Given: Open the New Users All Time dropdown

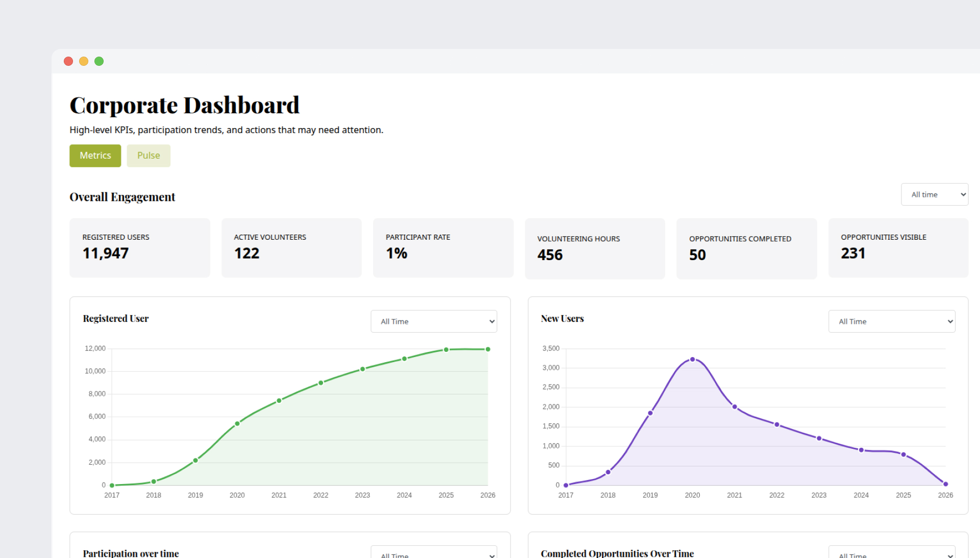Looking at the screenshot, I should click(x=891, y=321).
